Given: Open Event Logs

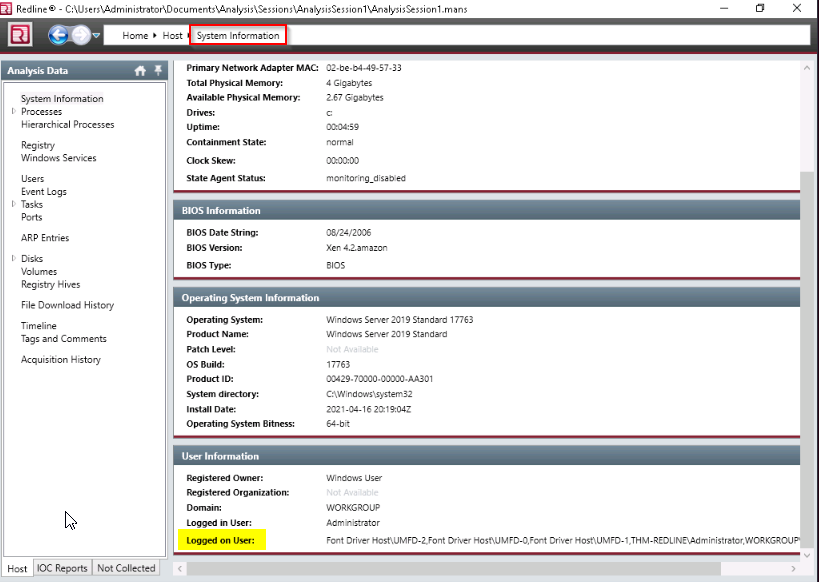Looking at the screenshot, I should click(x=44, y=192).
